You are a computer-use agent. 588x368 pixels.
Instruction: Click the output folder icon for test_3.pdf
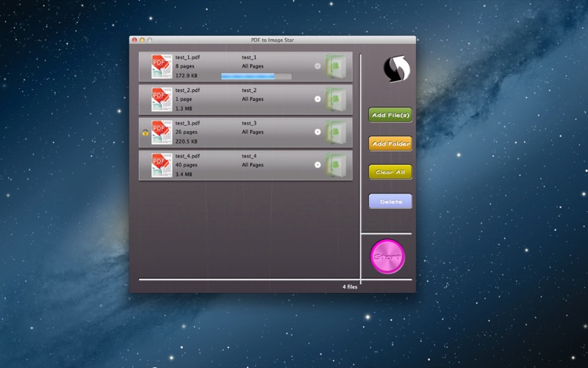[336, 132]
